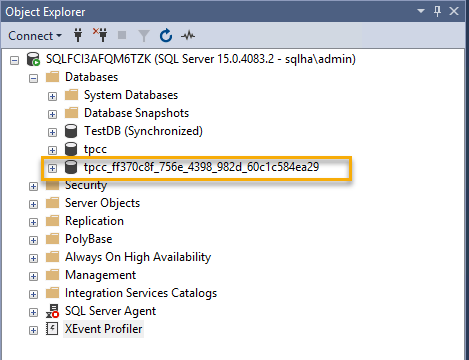Click Integration Services Catalogs folder icon
469x360 pixels.
52,293
